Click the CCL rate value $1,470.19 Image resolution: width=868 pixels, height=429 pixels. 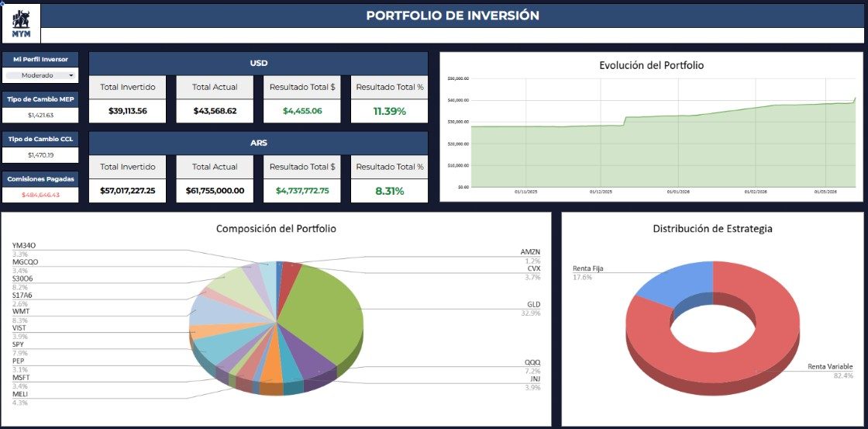[40, 155]
